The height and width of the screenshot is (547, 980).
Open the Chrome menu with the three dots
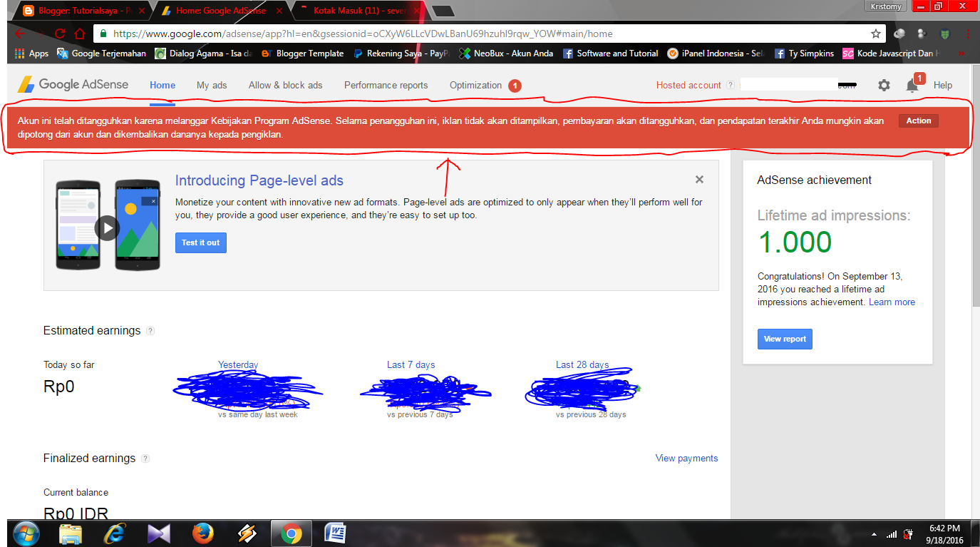pyautogui.click(x=967, y=34)
